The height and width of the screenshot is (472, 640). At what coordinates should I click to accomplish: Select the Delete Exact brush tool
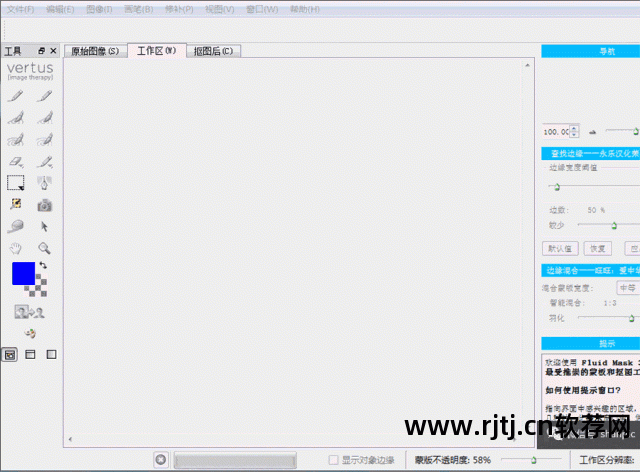tap(44, 96)
